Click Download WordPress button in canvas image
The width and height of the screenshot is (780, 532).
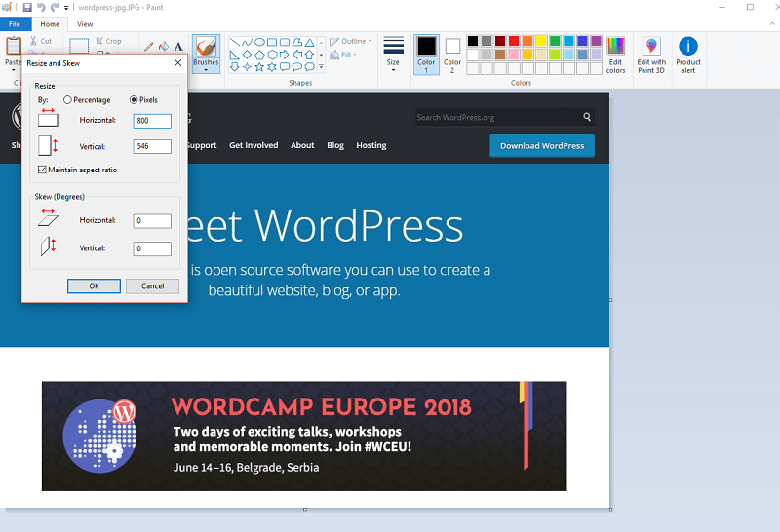[x=542, y=146]
